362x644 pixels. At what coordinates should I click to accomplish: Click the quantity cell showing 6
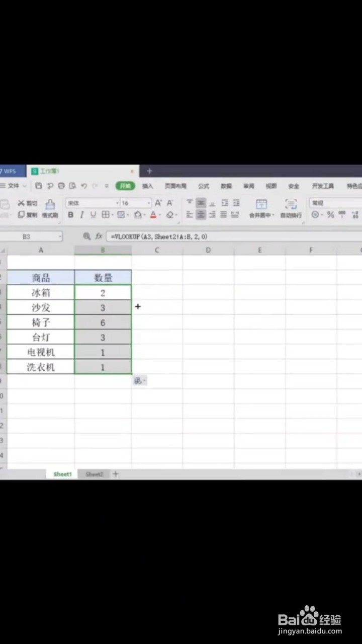click(x=103, y=322)
